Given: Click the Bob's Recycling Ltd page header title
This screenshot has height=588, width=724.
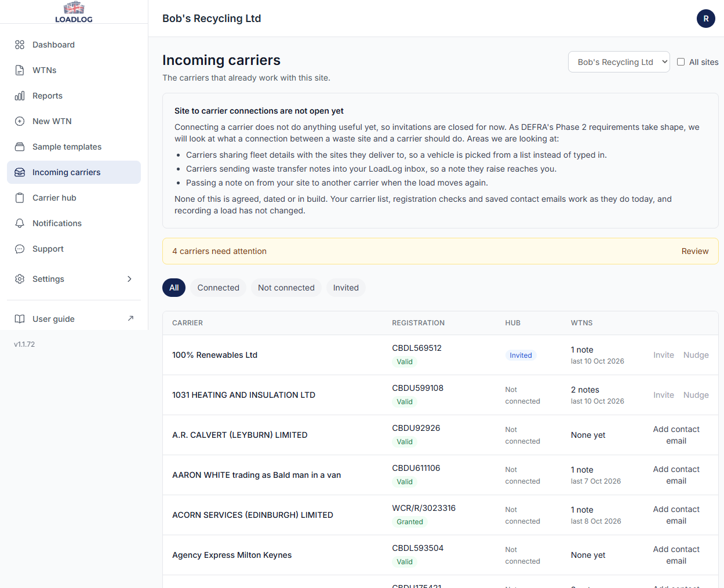Looking at the screenshot, I should pyautogui.click(x=212, y=19).
